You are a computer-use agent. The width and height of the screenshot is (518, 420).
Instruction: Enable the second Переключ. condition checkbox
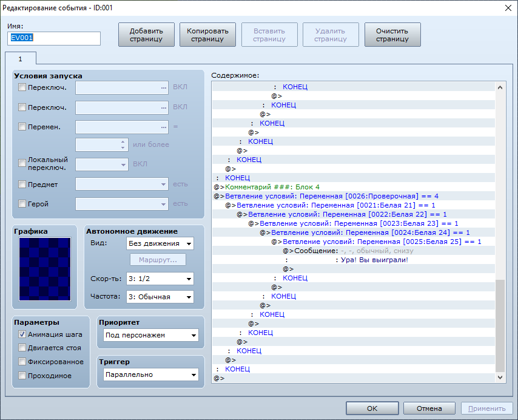(x=22, y=107)
